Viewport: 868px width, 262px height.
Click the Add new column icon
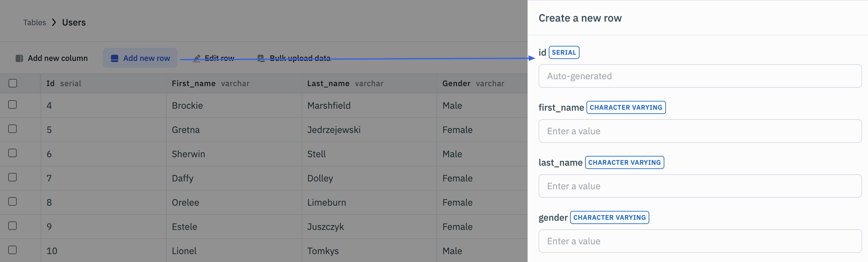[19, 58]
